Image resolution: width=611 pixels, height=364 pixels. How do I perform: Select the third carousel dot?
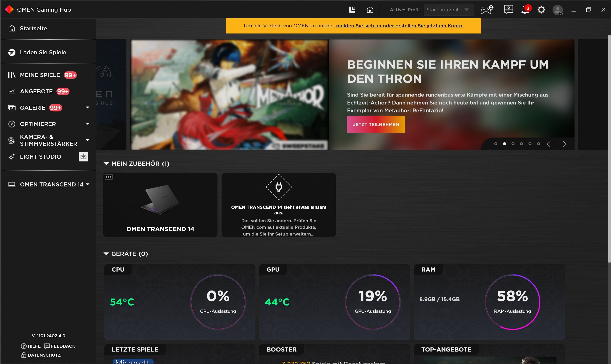pyautogui.click(x=513, y=144)
